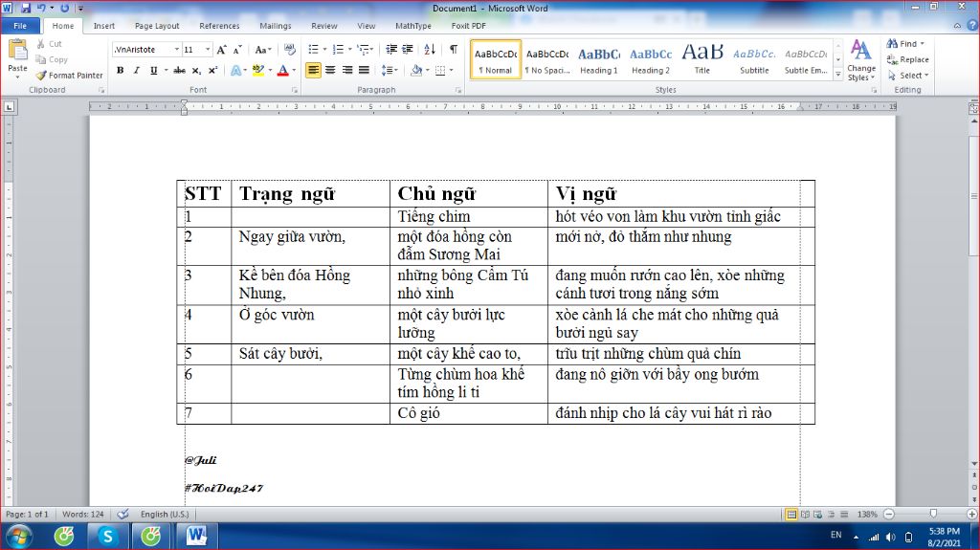This screenshot has height=550, width=980.
Task: Apply superscript formatting
Action: 212,70
